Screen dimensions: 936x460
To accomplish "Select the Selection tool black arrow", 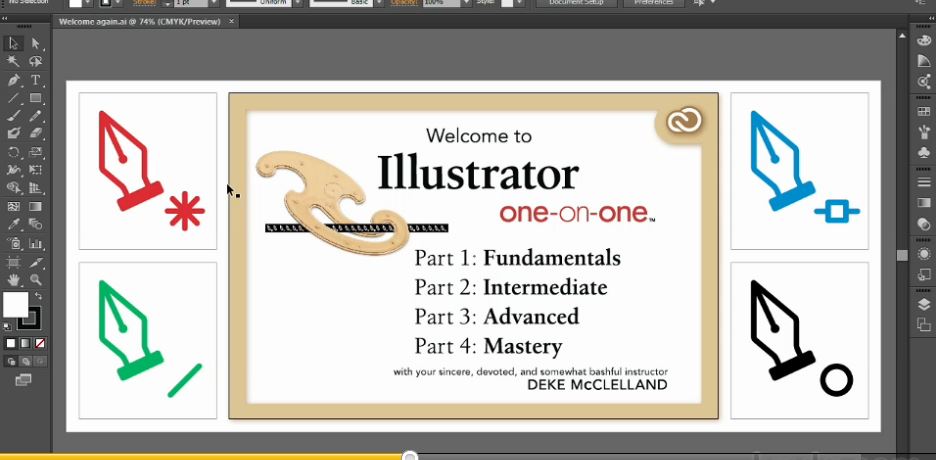I will [x=13, y=44].
